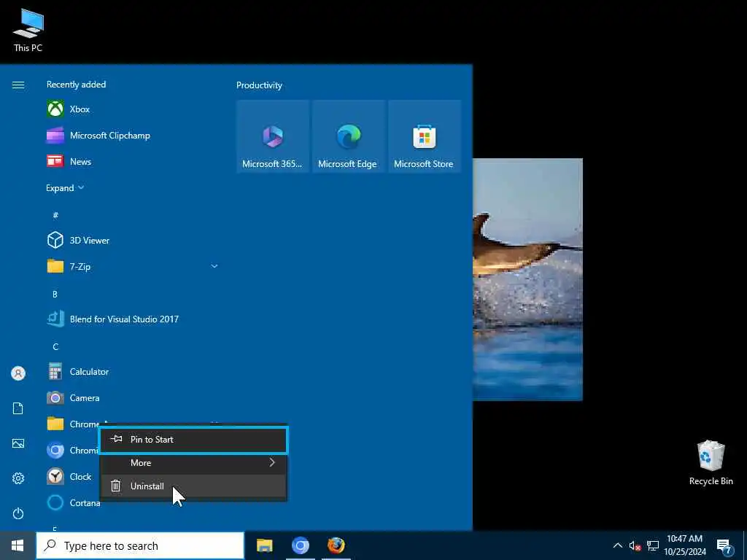
Task: Open Firefox from the taskbar
Action: tap(336, 545)
